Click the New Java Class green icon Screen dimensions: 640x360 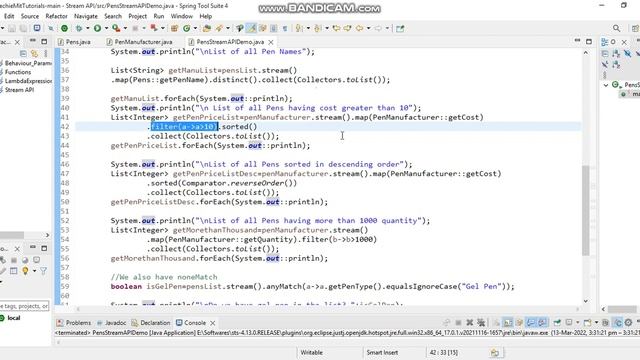[186, 28]
